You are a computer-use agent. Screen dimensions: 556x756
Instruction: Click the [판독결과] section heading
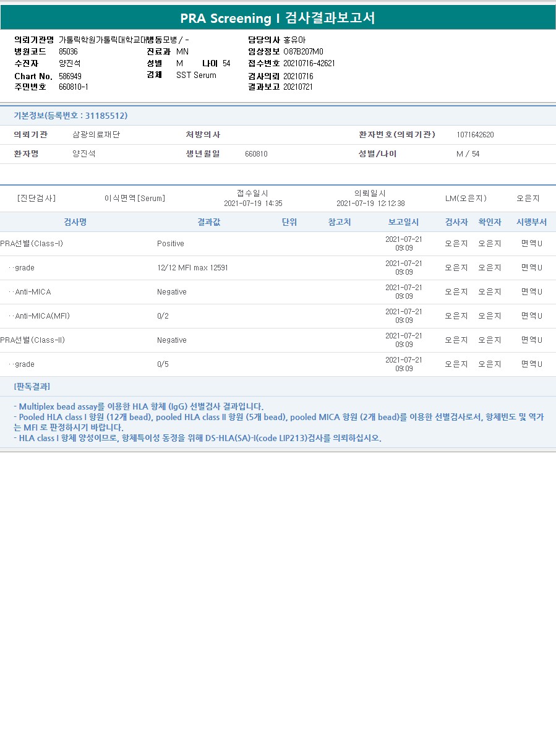click(x=32, y=387)
